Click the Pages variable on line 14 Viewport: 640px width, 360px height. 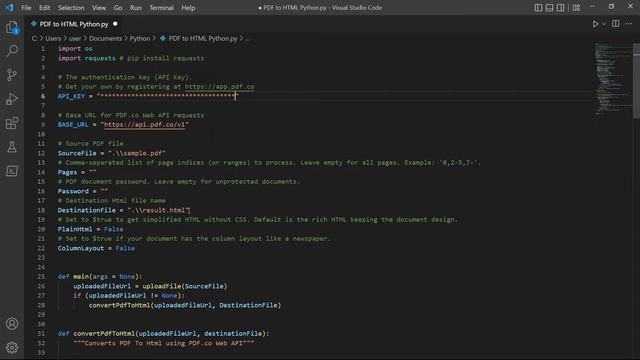67,172
